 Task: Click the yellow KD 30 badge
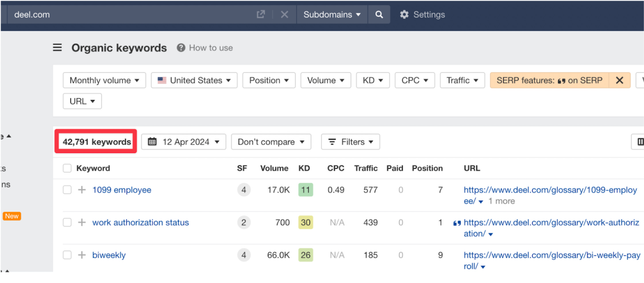tap(306, 222)
